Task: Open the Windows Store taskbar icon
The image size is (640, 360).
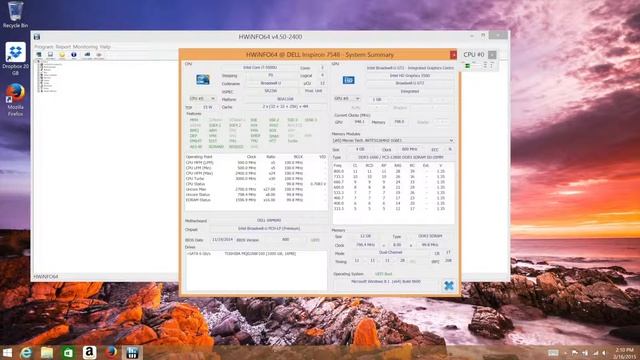Action: point(68,353)
